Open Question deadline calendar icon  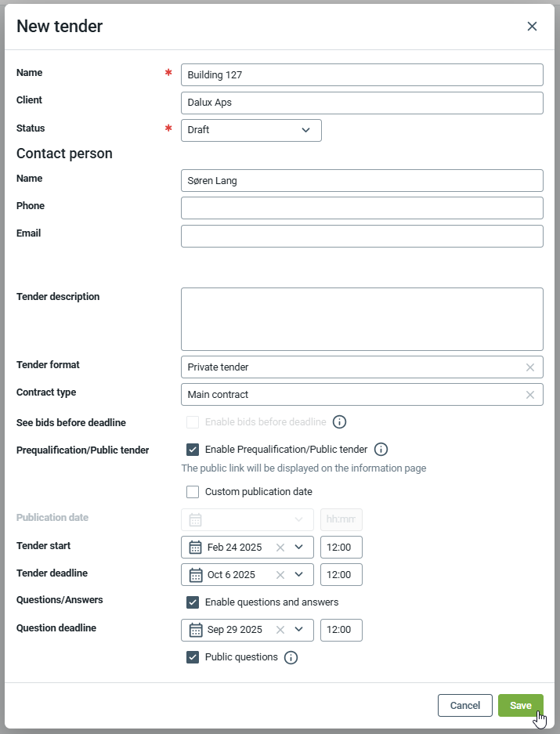click(x=195, y=630)
